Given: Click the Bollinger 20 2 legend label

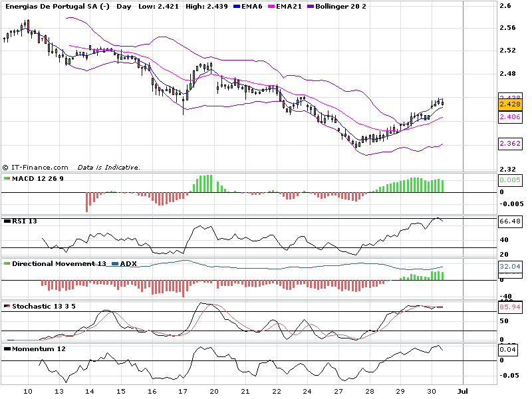Looking at the screenshot, I should [x=340, y=7].
